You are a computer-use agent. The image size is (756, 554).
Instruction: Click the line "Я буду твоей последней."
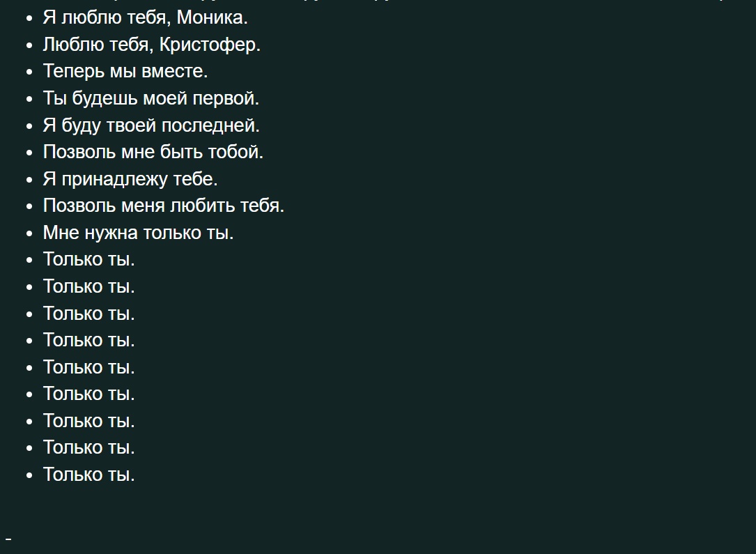pos(151,125)
